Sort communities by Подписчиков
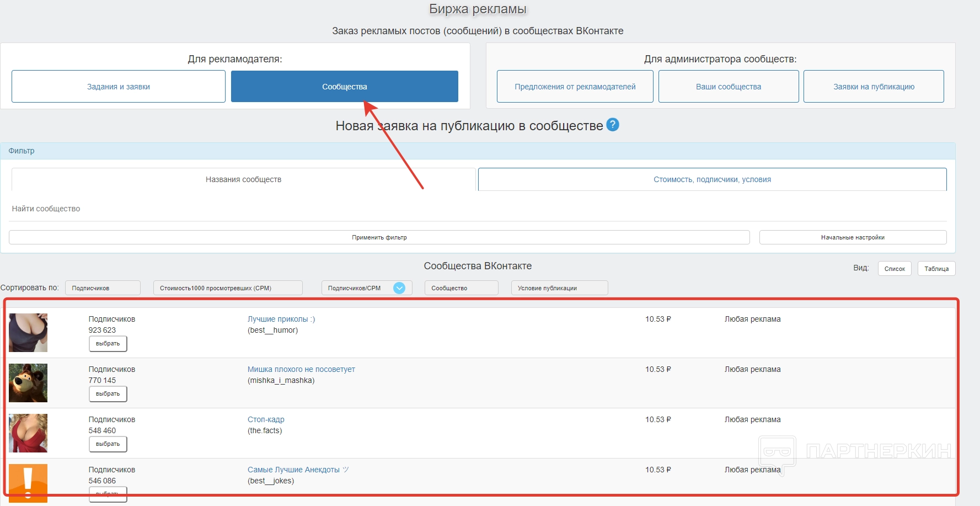 pyautogui.click(x=103, y=288)
